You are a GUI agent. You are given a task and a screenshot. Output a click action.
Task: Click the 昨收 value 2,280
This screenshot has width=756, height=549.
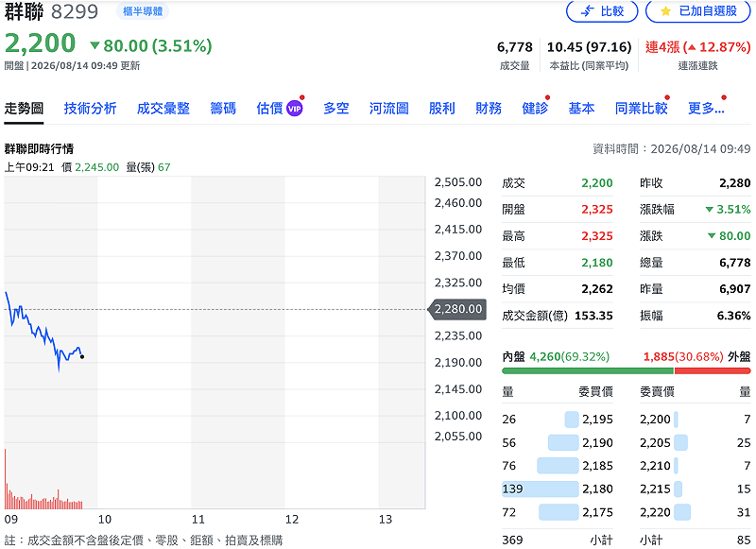coord(735,183)
